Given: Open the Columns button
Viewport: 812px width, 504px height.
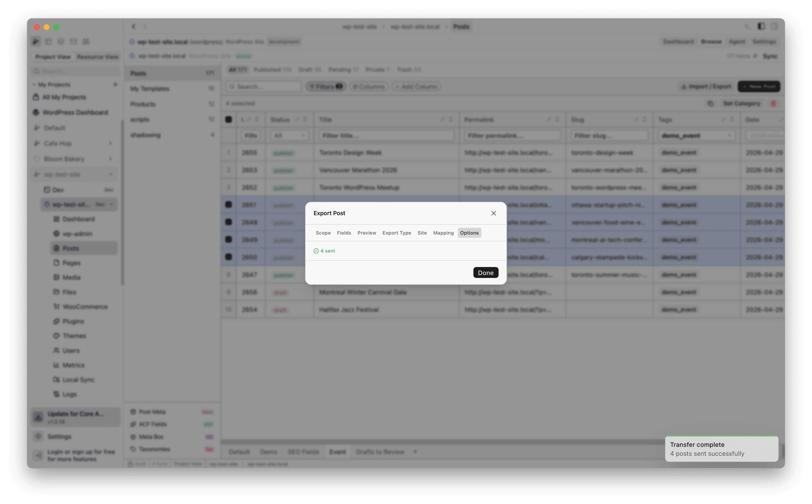Looking at the screenshot, I should point(368,87).
